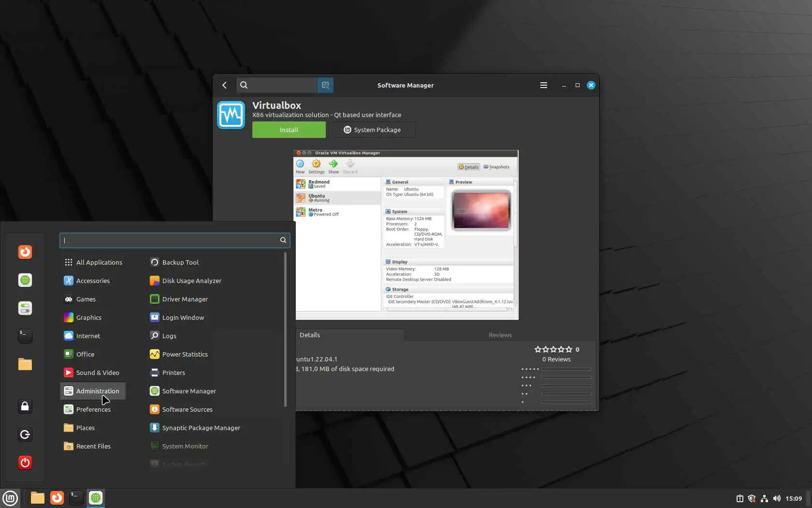Viewport: 812px width, 508px height.
Task: Open Files from the menu favorites sidebar
Action: 25,364
